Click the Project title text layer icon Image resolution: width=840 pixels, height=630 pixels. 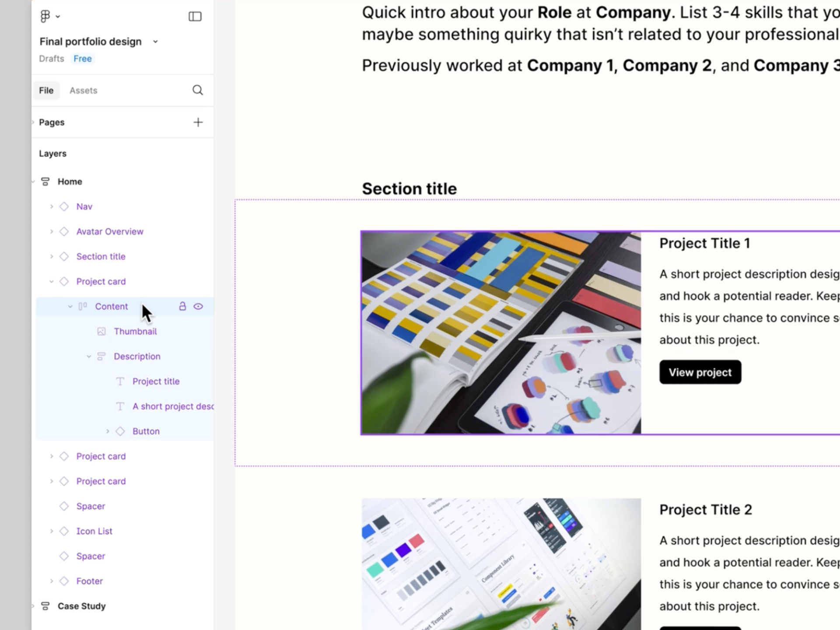[x=120, y=381]
